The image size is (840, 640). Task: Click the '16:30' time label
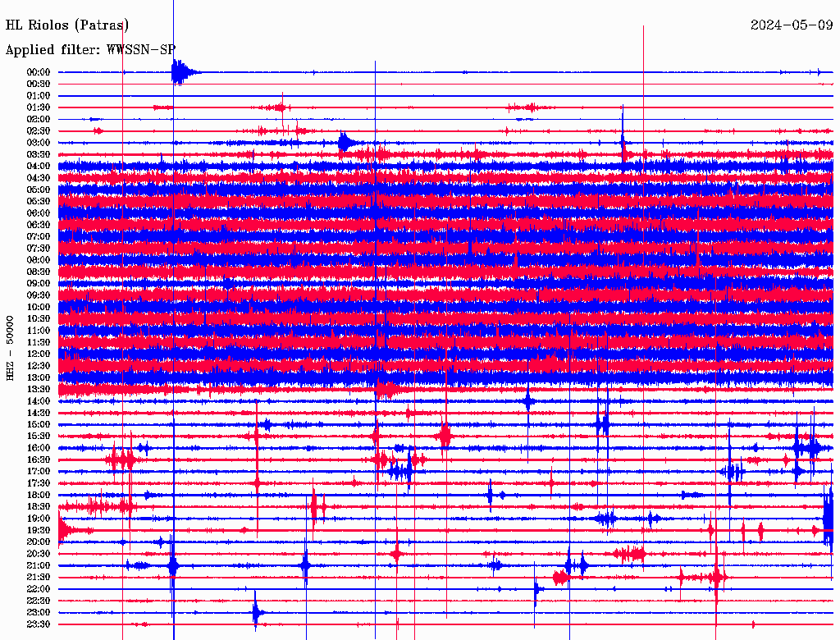point(39,460)
